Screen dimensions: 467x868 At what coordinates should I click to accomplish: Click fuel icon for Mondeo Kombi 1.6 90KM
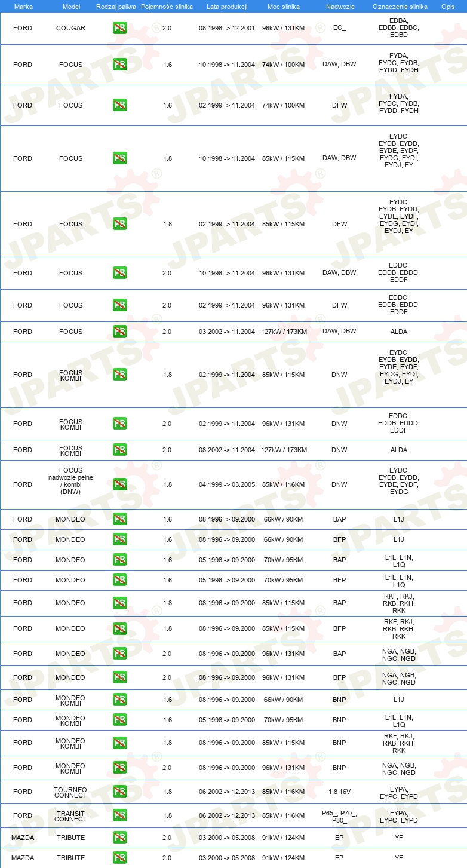click(x=119, y=700)
